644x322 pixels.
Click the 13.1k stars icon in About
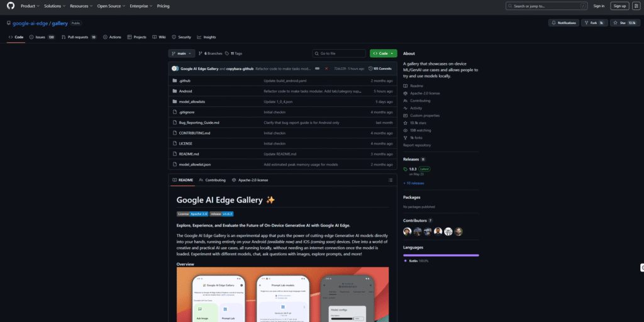406,123
